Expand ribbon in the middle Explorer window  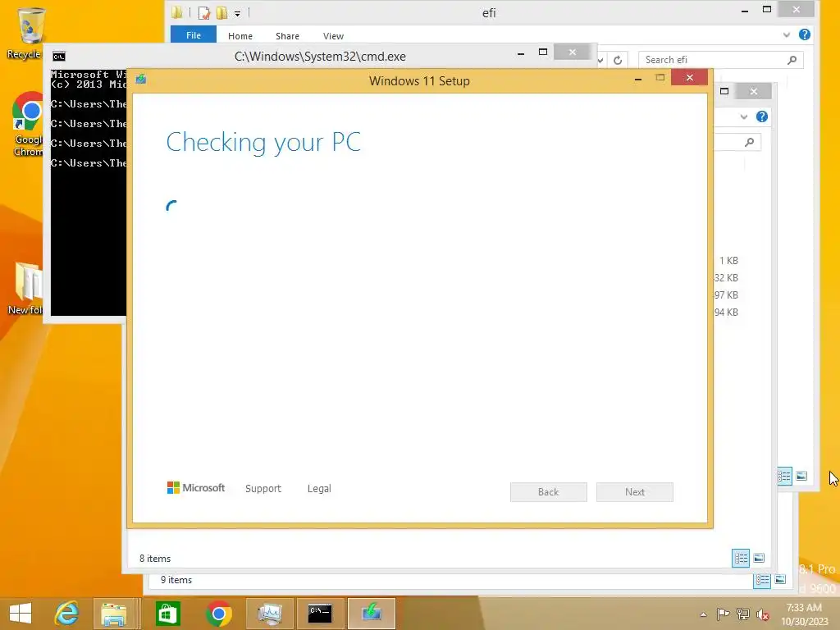pyautogui.click(x=743, y=116)
